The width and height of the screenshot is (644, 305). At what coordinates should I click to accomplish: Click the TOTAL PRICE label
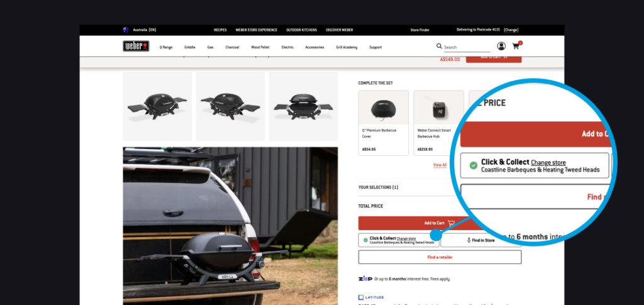370,206
